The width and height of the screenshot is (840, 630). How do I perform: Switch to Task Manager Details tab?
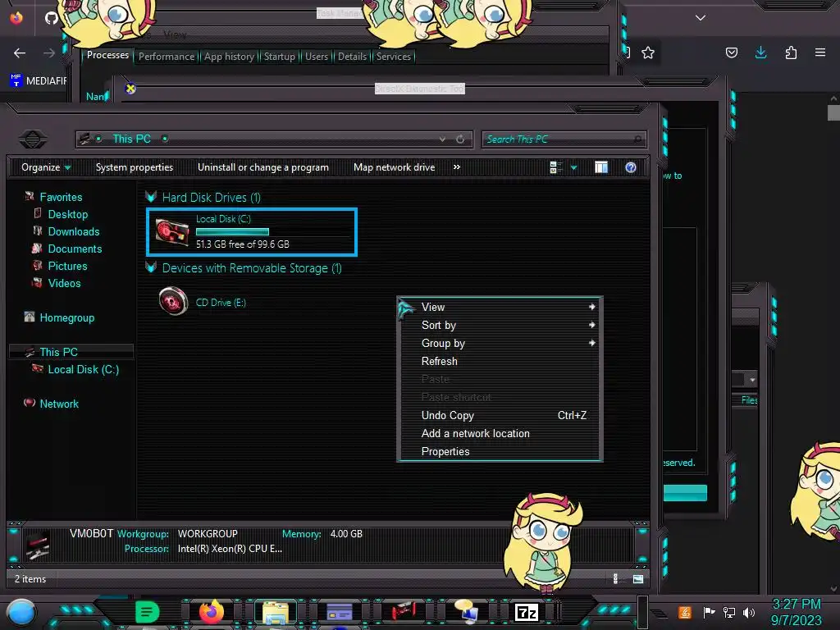[x=352, y=57]
